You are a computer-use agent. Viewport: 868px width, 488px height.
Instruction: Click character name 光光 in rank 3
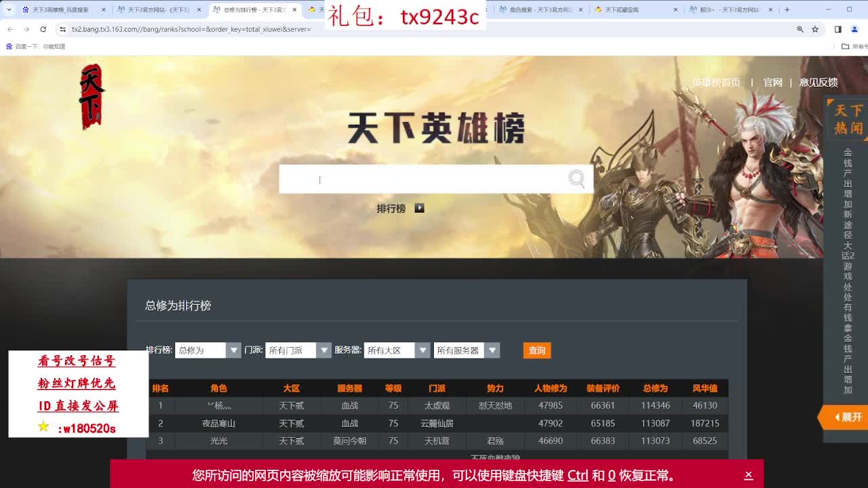pyautogui.click(x=218, y=441)
